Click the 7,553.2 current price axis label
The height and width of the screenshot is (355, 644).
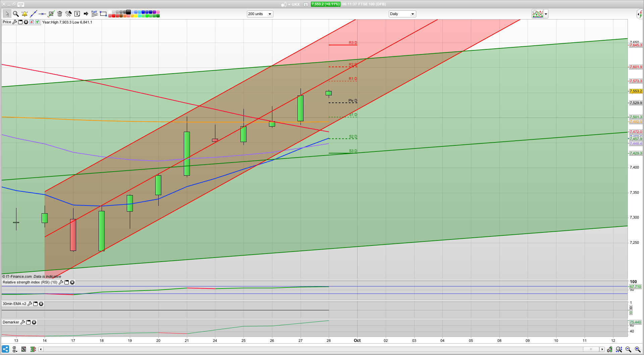636,91
